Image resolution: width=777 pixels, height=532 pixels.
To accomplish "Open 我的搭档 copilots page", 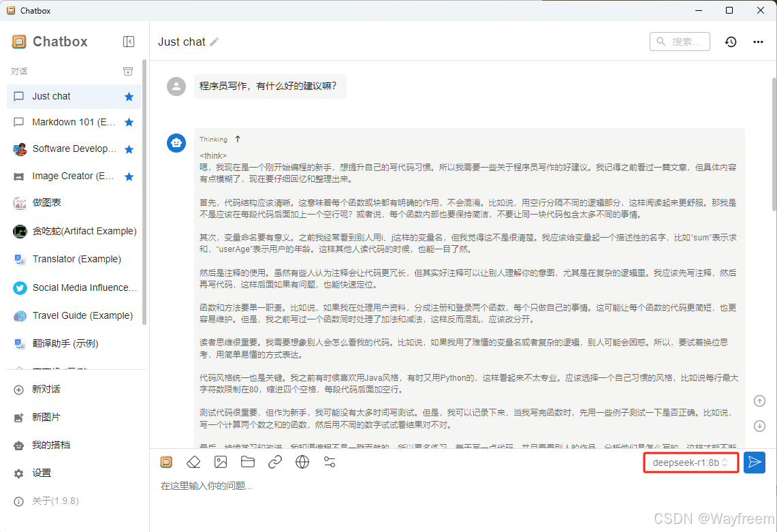I will (74, 445).
